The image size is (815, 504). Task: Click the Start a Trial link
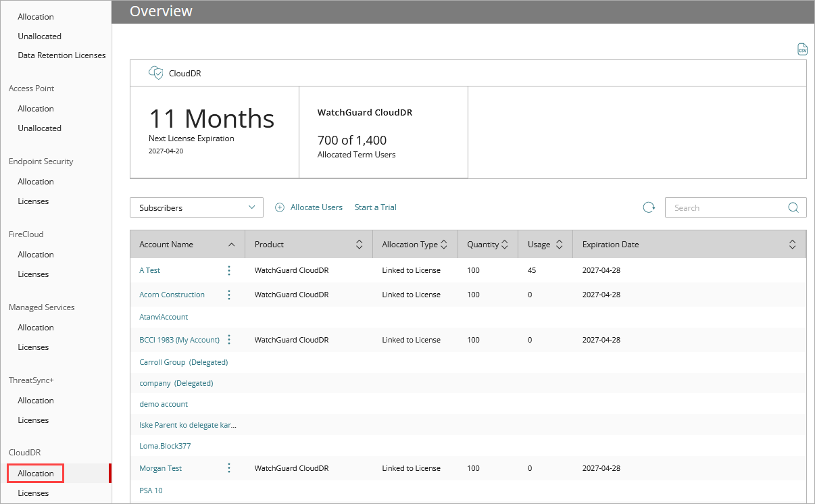[376, 207]
